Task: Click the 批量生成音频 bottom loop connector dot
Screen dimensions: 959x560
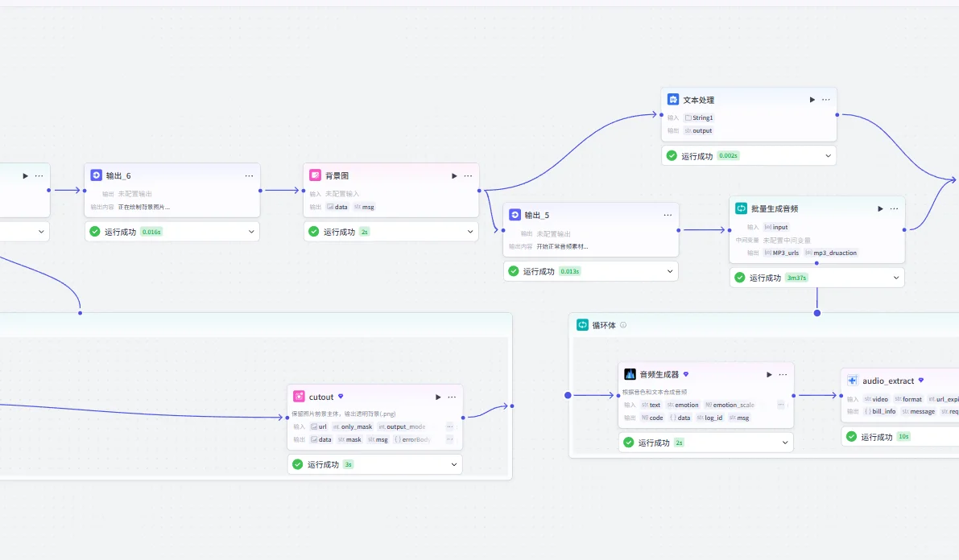Action: 816,263
